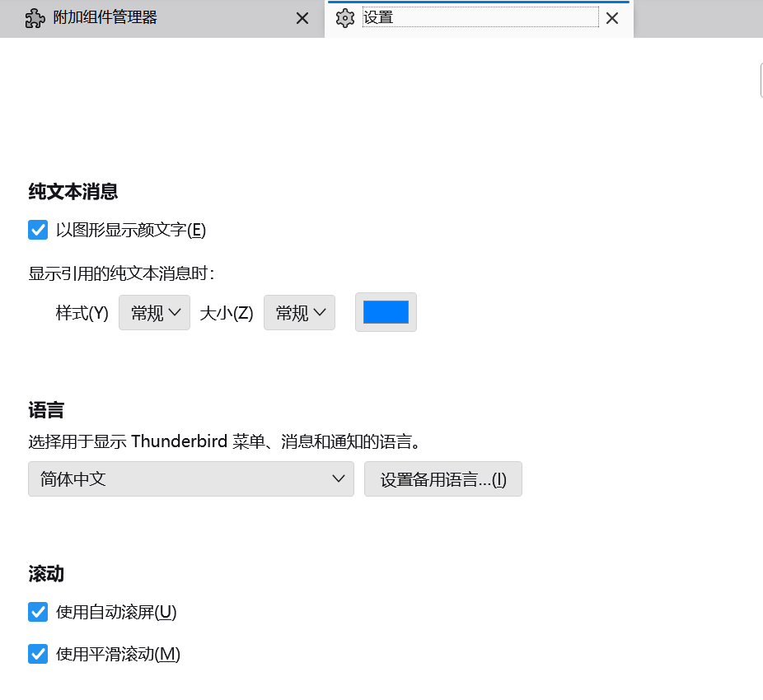Click the Thunderbird language description text

224,441
